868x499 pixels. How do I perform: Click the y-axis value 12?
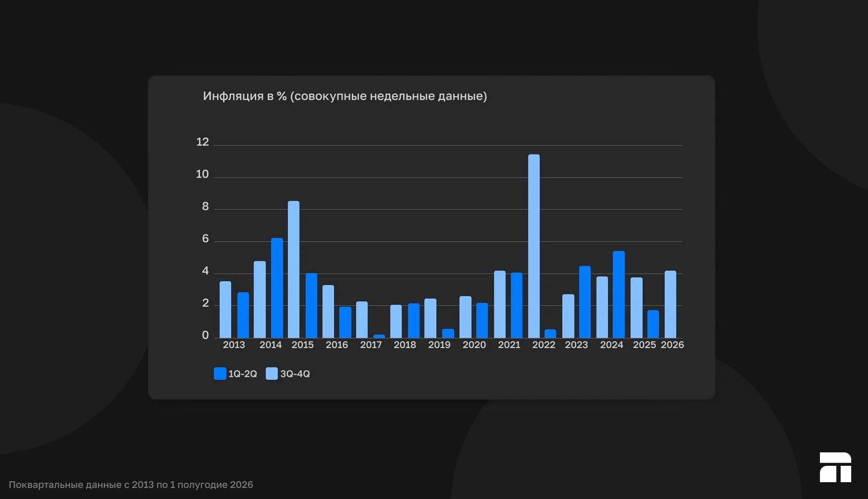coord(202,142)
